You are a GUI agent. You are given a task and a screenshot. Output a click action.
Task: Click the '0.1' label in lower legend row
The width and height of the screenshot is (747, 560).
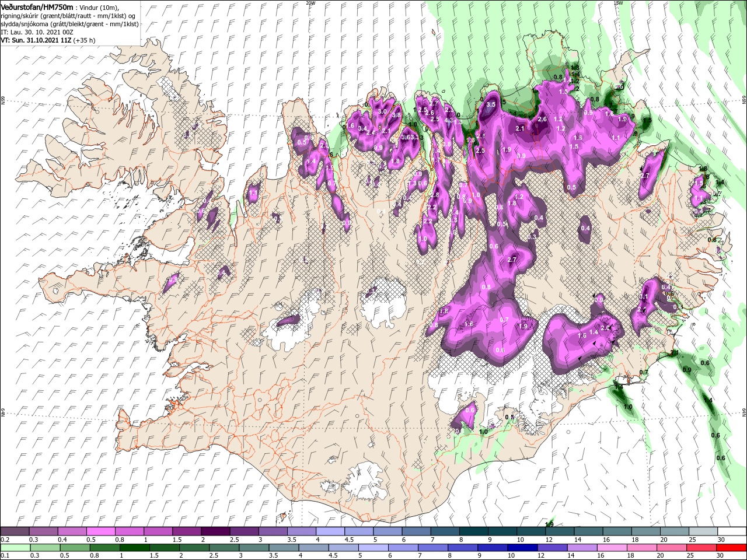(x=5, y=556)
